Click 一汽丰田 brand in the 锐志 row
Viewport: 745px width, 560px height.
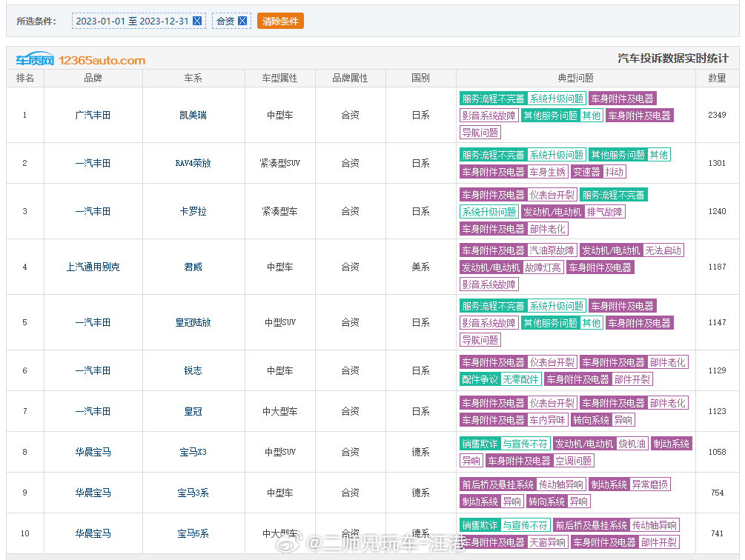[x=93, y=370]
